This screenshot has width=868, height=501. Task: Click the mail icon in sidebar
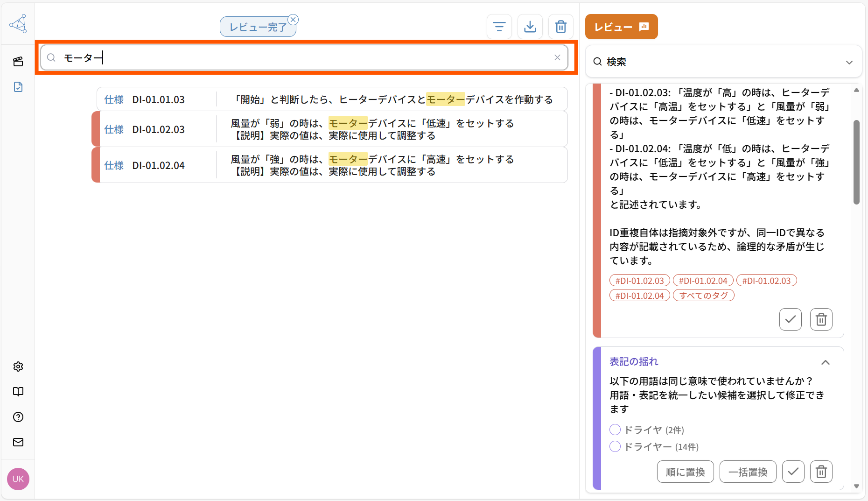click(x=18, y=442)
